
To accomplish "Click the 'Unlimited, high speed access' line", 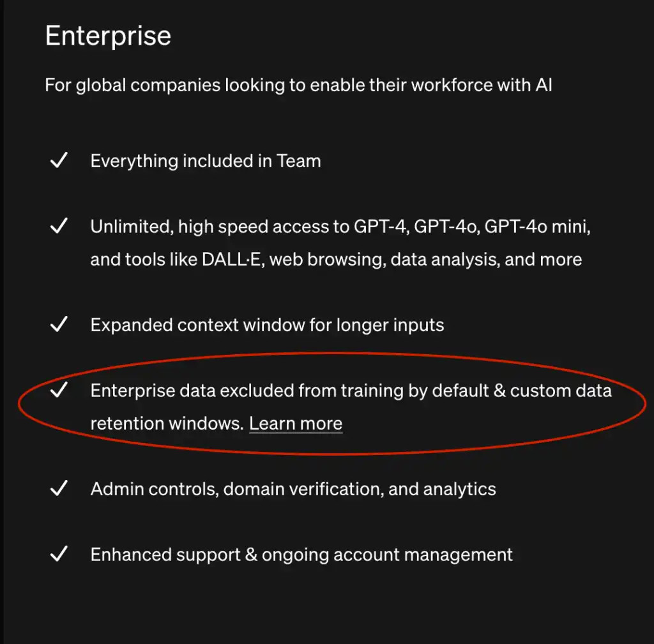I will [218, 227].
